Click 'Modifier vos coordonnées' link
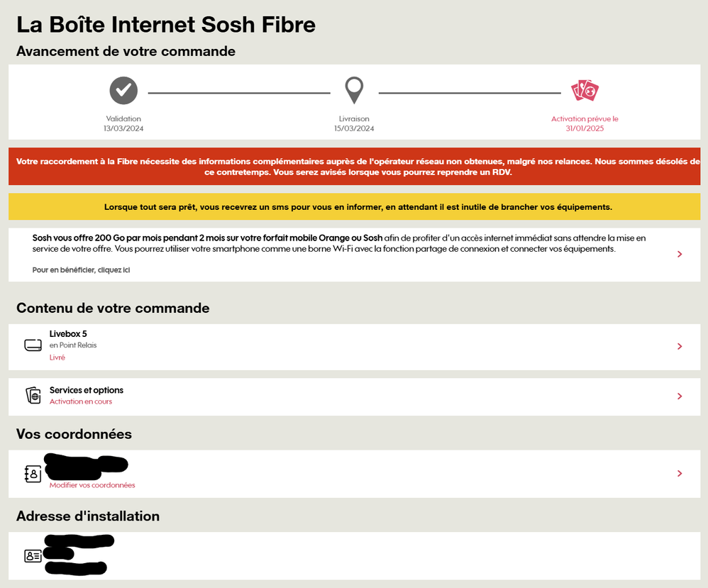Image resolution: width=708 pixels, height=588 pixels. click(x=92, y=485)
